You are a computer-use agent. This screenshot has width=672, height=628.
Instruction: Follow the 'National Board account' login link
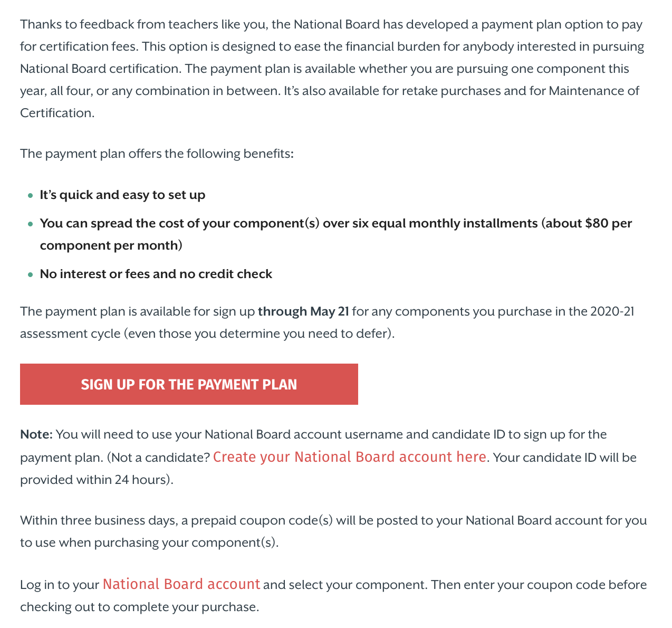pyautogui.click(x=181, y=584)
